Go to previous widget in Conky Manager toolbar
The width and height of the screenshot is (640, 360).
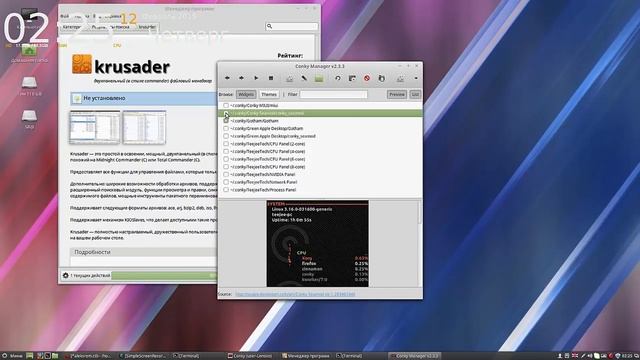[x=227, y=78]
